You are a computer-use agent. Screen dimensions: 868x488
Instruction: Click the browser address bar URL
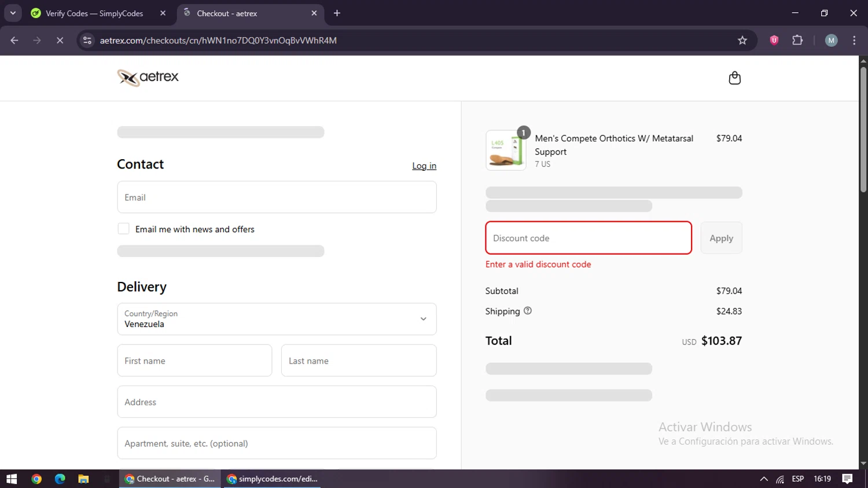click(218, 41)
